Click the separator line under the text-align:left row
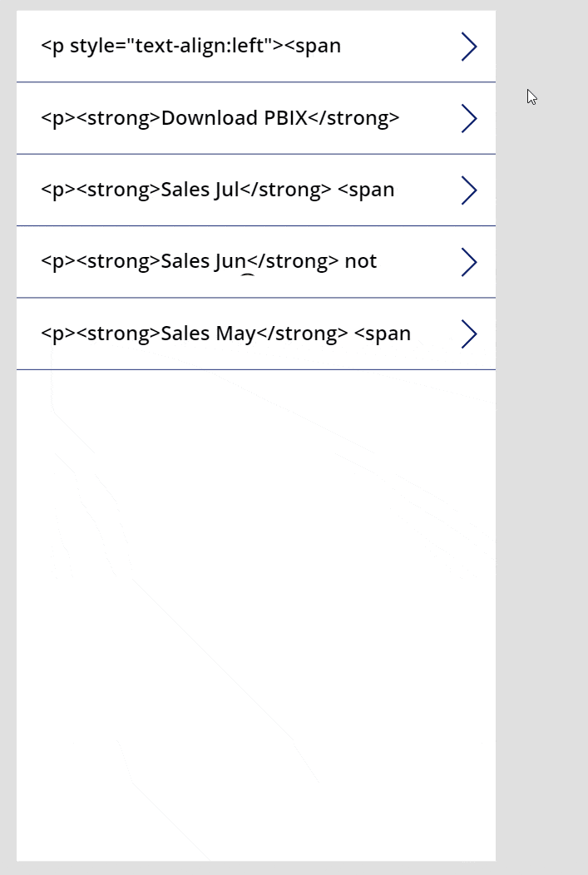Screen dimensions: 588x875 pyautogui.click(x=256, y=82)
